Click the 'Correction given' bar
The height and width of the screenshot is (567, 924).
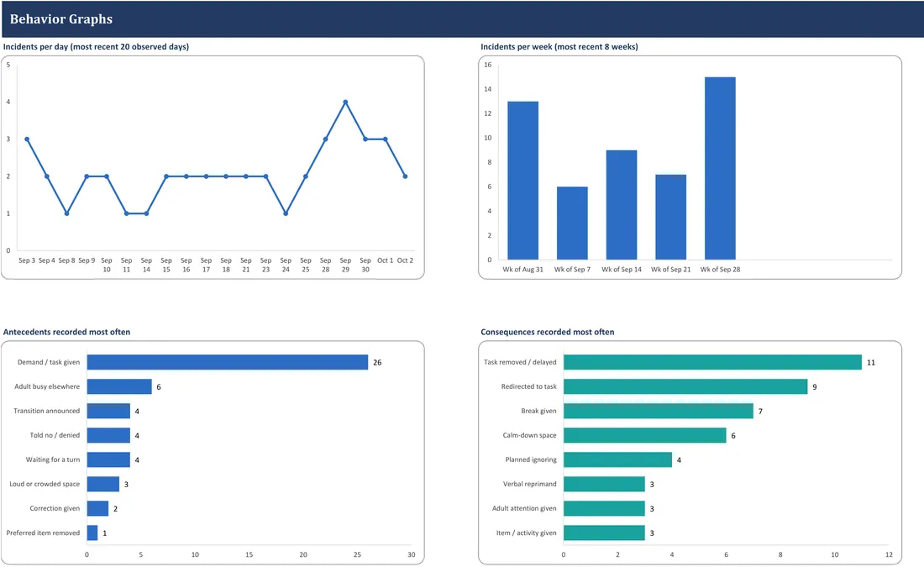[x=97, y=508]
